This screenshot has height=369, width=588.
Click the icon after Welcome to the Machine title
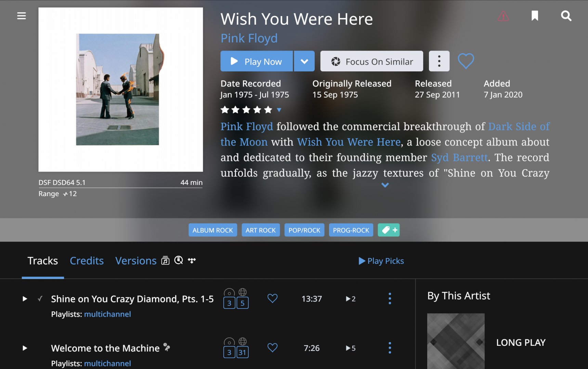[167, 347]
